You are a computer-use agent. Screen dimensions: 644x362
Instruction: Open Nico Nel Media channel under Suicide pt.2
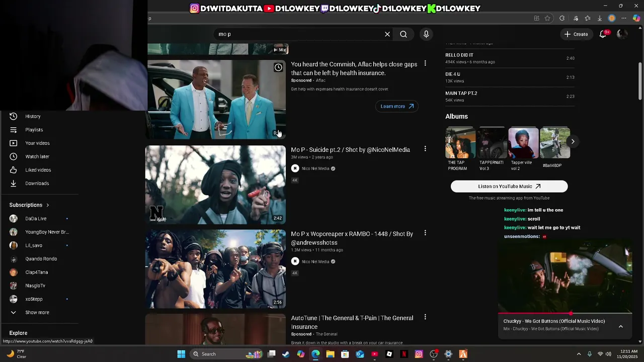315,168
